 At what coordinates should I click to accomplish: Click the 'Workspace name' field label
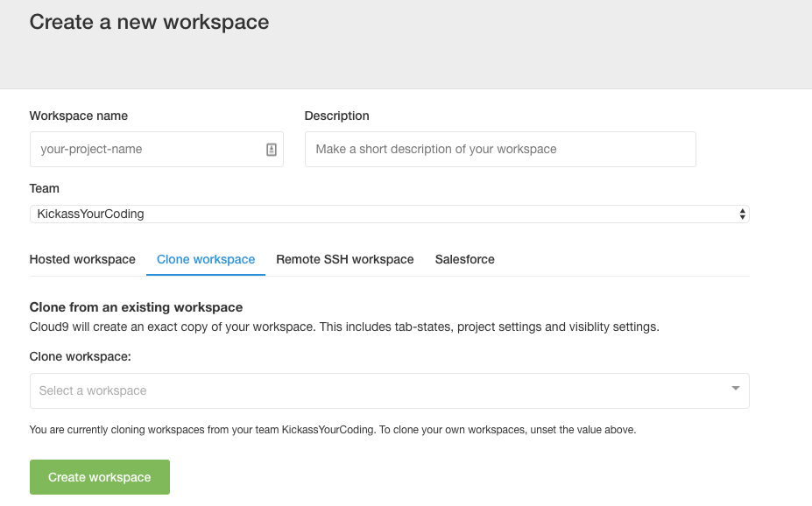(79, 116)
